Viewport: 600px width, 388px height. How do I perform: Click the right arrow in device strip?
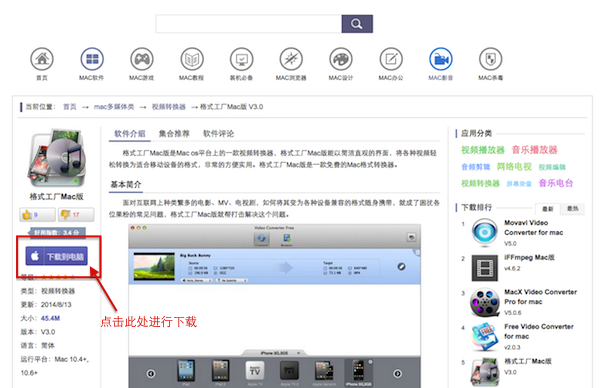(398, 373)
